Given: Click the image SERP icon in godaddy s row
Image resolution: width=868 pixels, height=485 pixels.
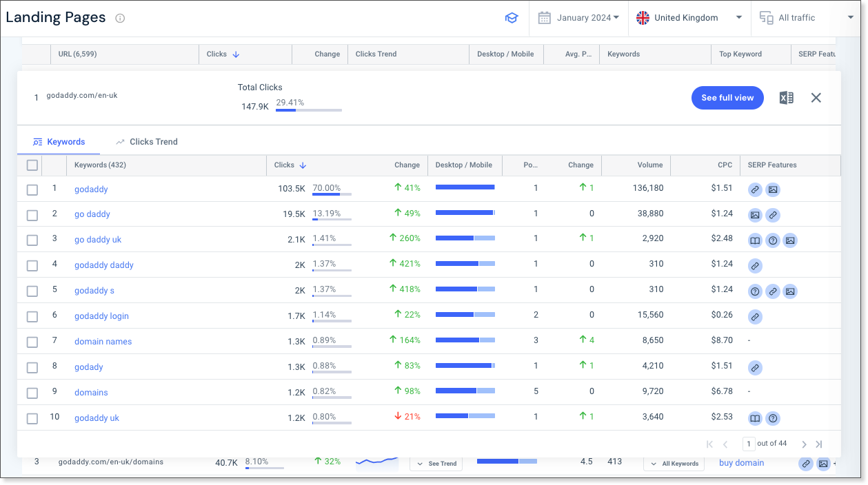Looking at the screenshot, I should click(791, 291).
